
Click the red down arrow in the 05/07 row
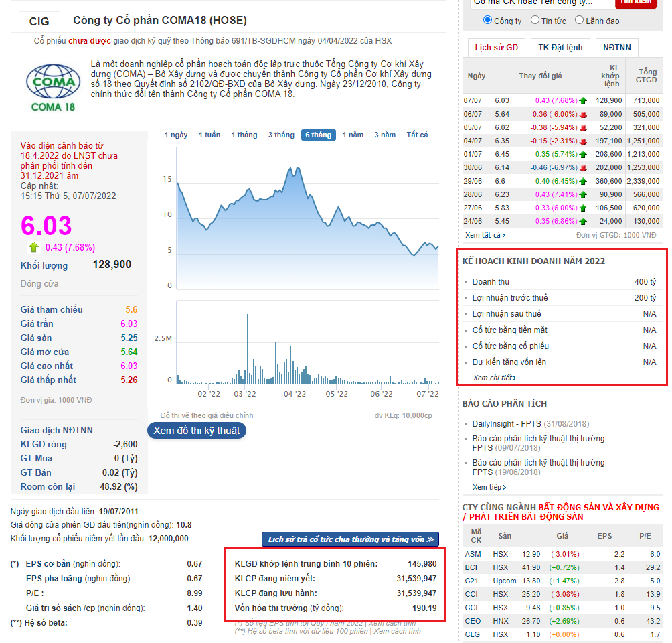tap(583, 128)
